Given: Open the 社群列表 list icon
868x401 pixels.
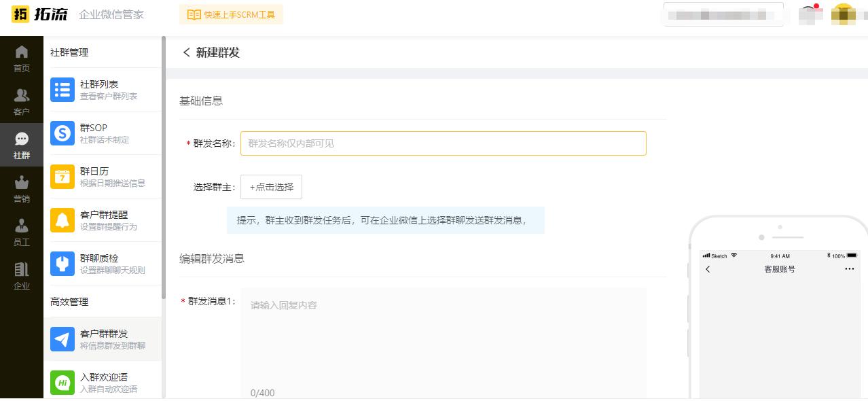Looking at the screenshot, I should click(x=62, y=89).
